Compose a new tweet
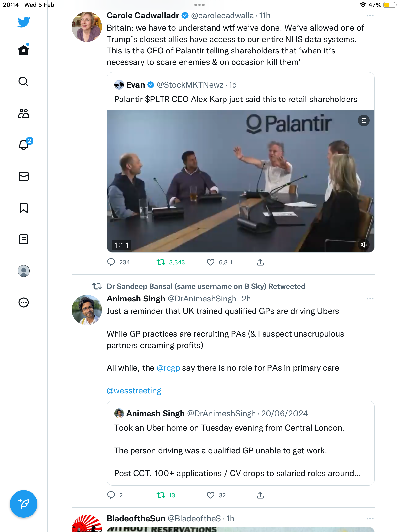The image size is (399, 532). coord(24,504)
